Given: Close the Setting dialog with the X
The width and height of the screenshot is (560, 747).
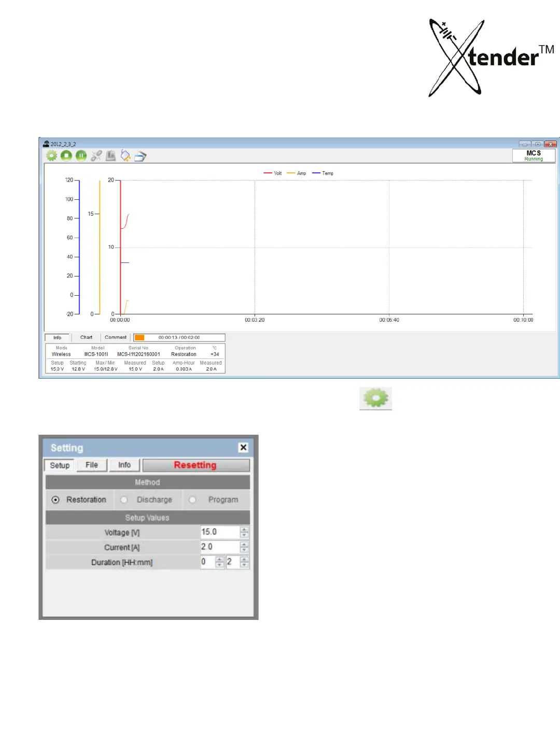Looking at the screenshot, I should click(243, 447).
